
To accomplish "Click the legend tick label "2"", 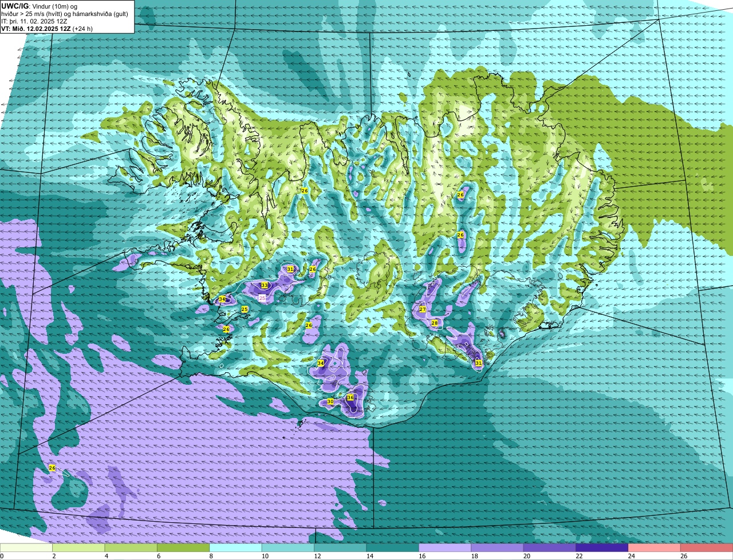I will click(53, 556).
